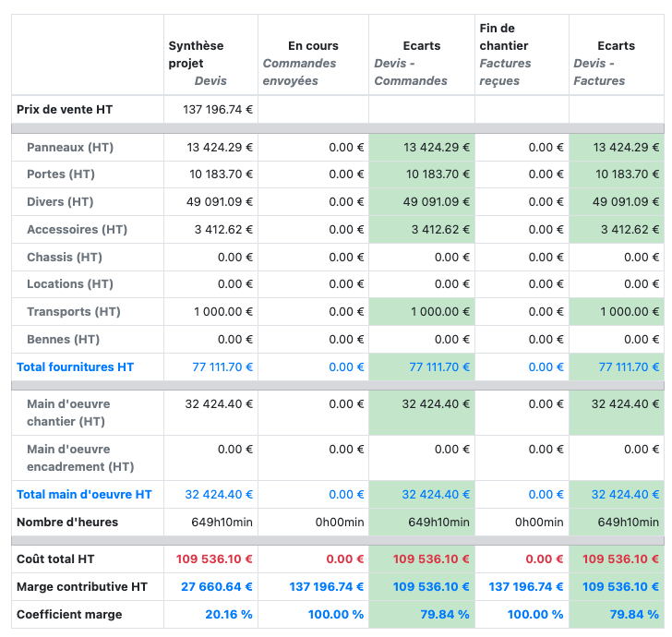Select the Marge contributive HT value 27 660.64 €
The height and width of the screenshot is (637, 672).
[x=217, y=586]
